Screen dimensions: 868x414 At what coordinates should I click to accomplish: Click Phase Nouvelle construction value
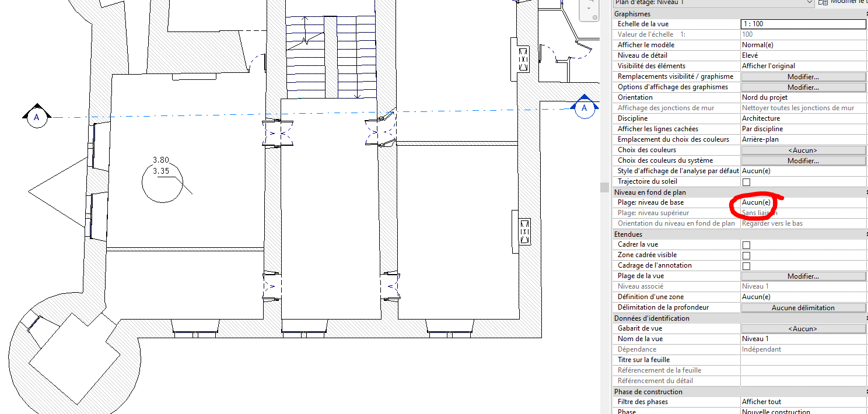(x=803, y=411)
